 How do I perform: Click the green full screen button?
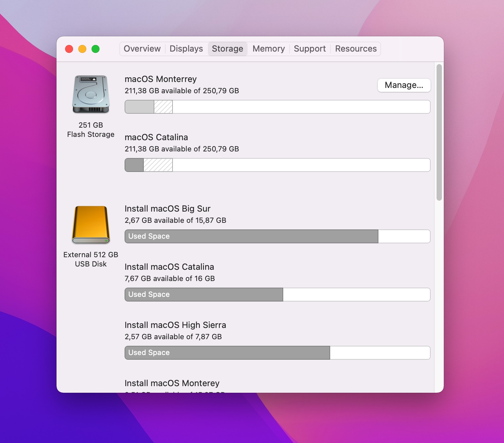coord(96,49)
